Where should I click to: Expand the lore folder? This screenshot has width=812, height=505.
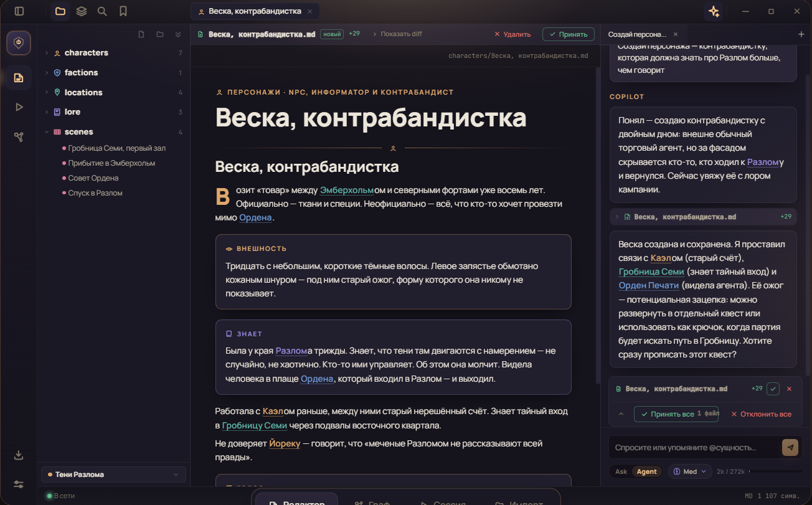click(x=47, y=112)
